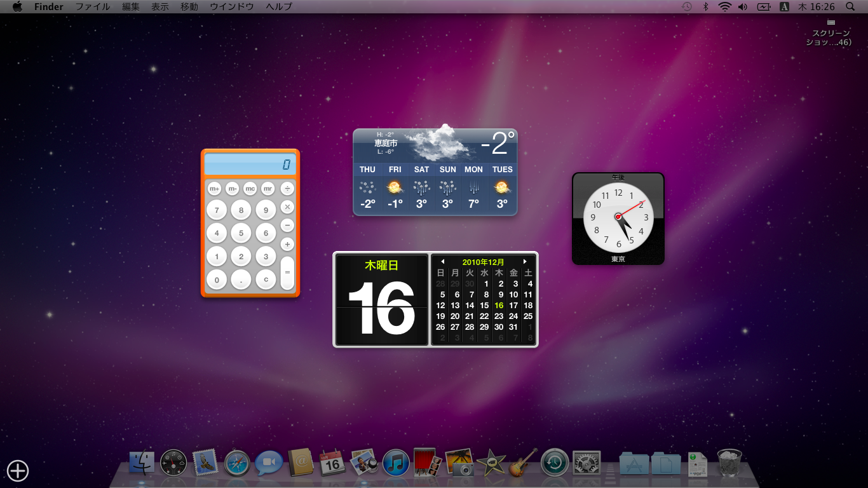
Task: Open Wi-Fi status menu
Action: point(725,6)
